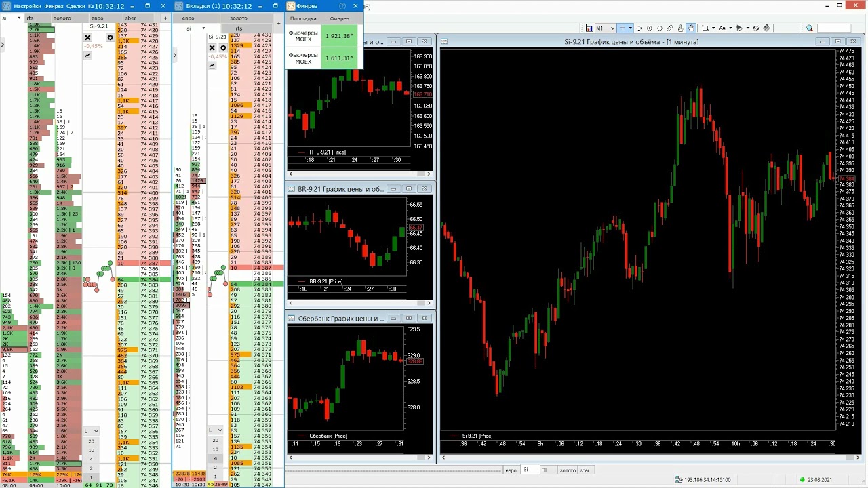
Task: Click the zoom out (minus) chart tool
Action: pyautogui.click(x=660, y=28)
